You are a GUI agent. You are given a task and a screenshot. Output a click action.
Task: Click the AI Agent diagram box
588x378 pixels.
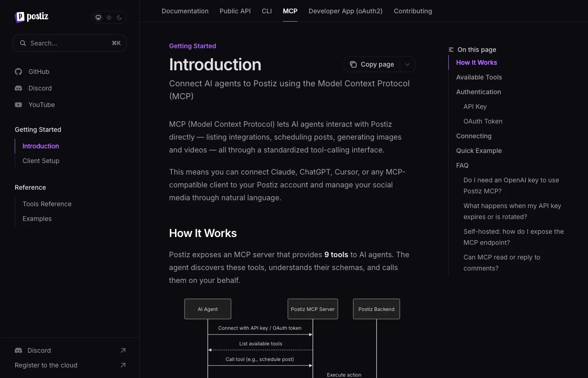point(208,309)
